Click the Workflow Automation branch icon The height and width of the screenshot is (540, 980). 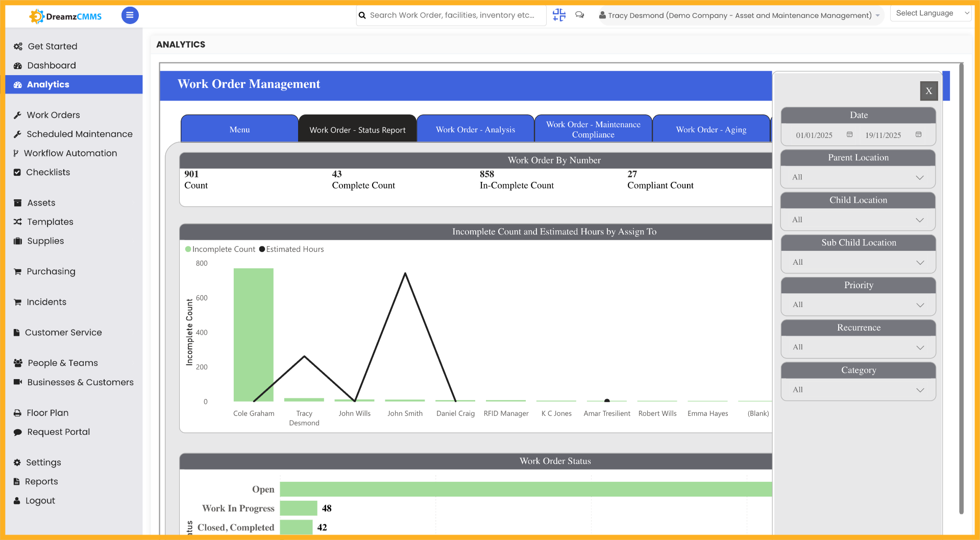coord(16,153)
